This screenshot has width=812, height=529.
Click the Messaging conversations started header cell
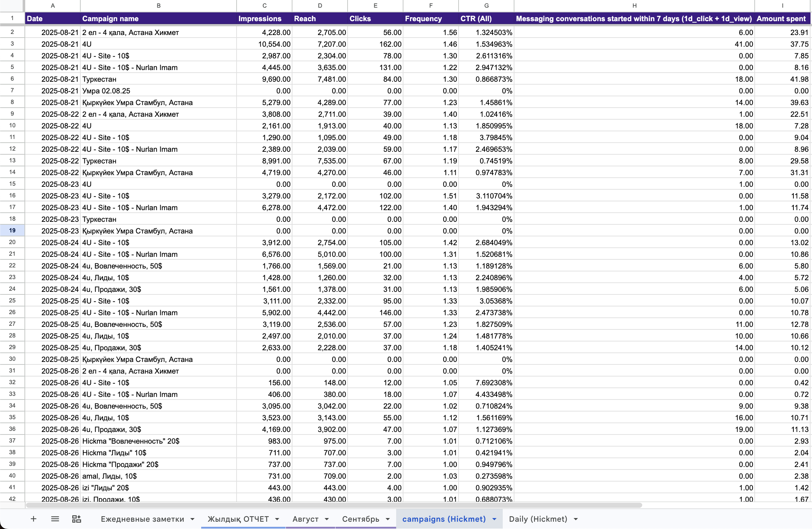point(635,19)
